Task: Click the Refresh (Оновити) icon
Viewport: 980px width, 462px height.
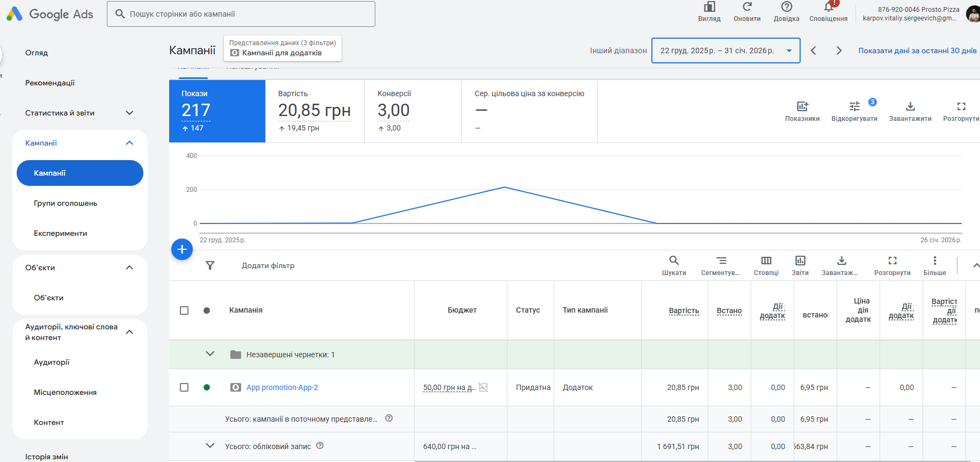Action: click(x=747, y=7)
